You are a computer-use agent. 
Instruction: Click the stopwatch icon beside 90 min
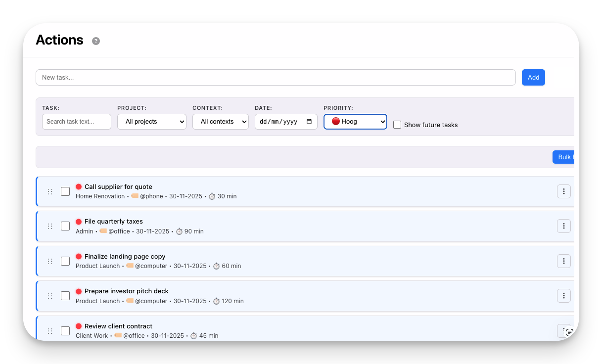point(179,231)
